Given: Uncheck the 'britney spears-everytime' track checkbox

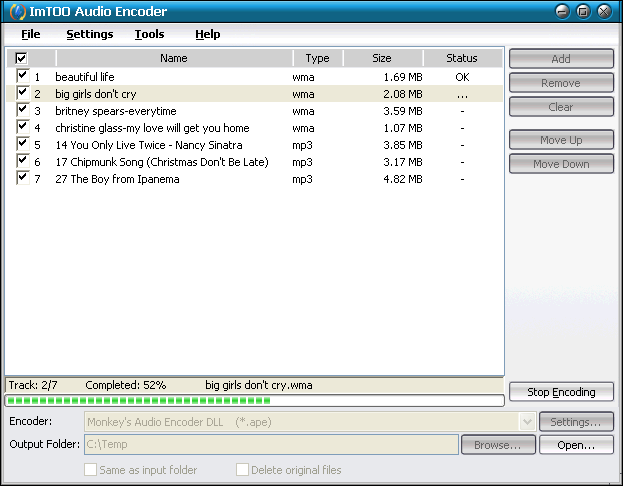Looking at the screenshot, I should point(22,110).
